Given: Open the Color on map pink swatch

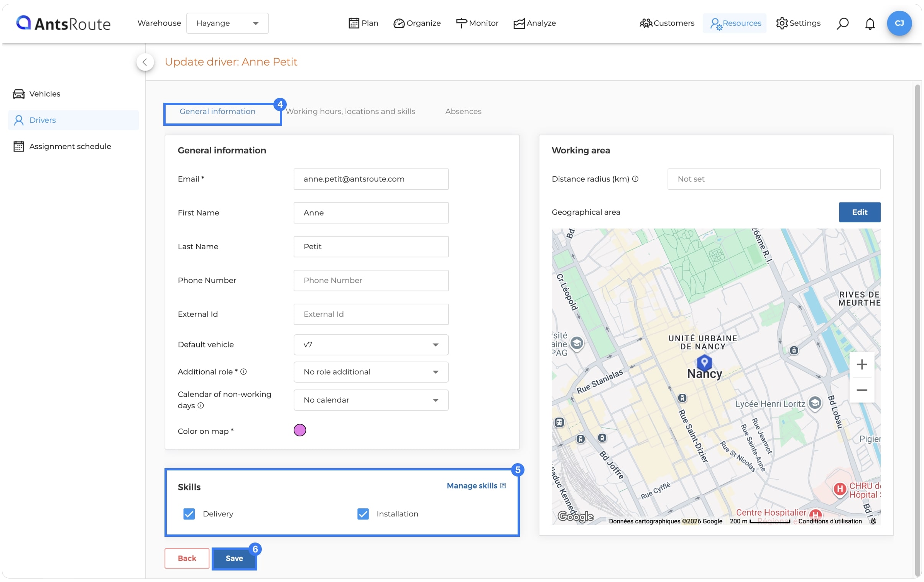Looking at the screenshot, I should (x=300, y=431).
